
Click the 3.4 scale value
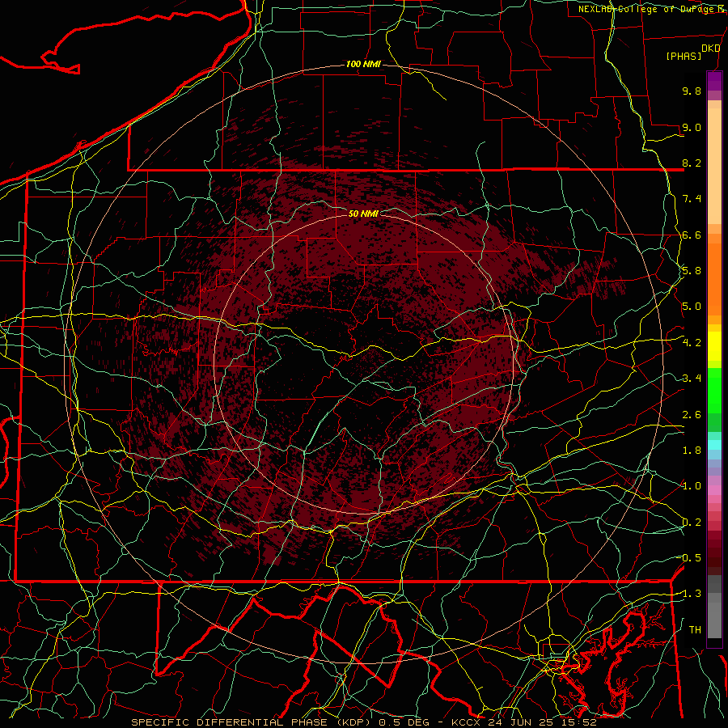click(x=692, y=379)
